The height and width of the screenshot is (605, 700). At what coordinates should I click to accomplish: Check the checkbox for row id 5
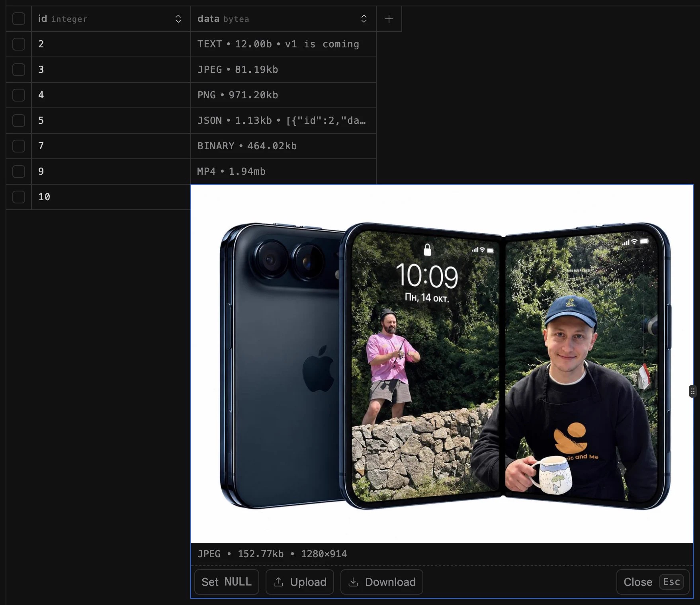pyautogui.click(x=19, y=121)
